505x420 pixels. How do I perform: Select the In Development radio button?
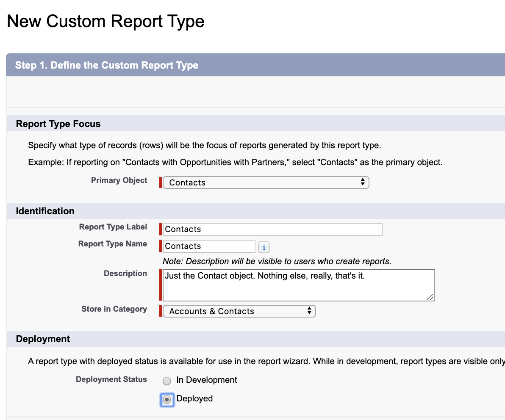(x=167, y=381)
